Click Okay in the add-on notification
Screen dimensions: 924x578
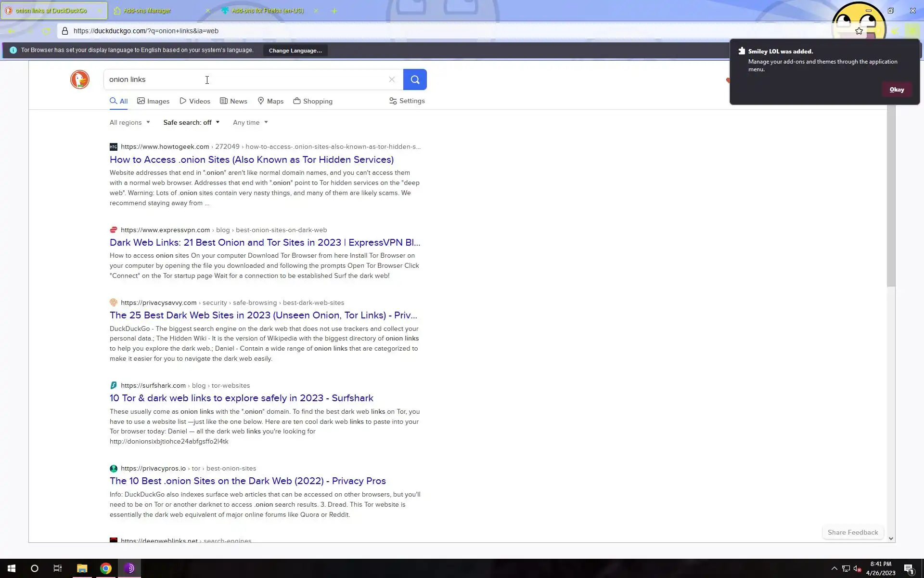(x=896, y=90)
